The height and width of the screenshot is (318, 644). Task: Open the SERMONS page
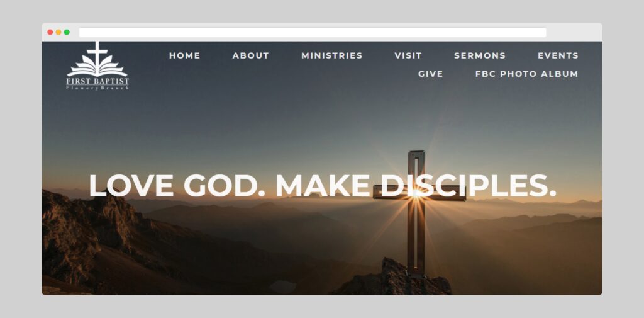click(x=480, y=55)
